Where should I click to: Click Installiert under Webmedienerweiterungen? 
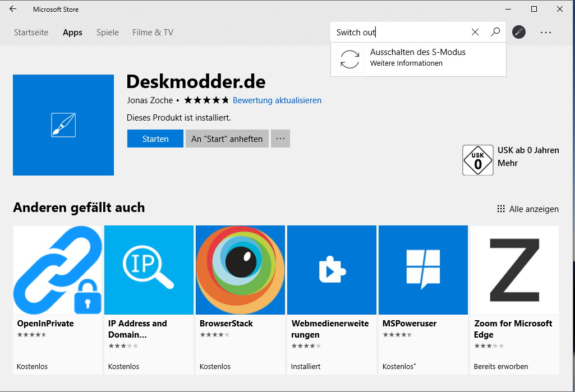point(306,366)
